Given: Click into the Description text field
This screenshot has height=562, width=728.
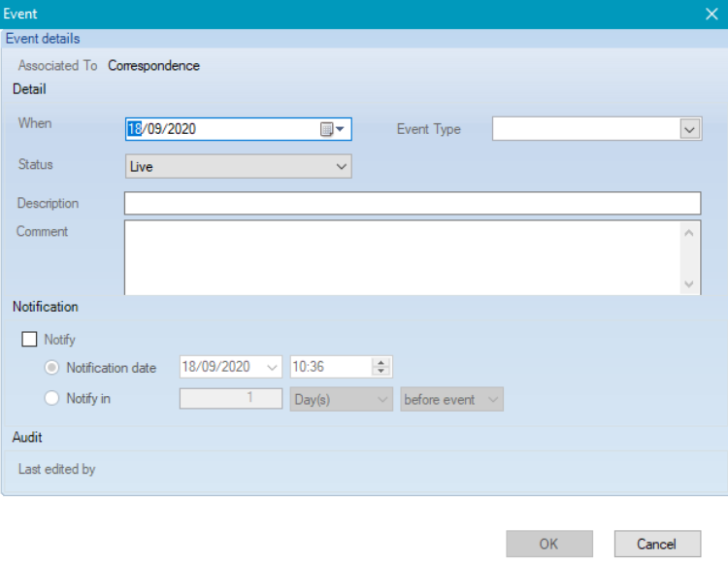Looking at the screenshot, I should [412, 204].
